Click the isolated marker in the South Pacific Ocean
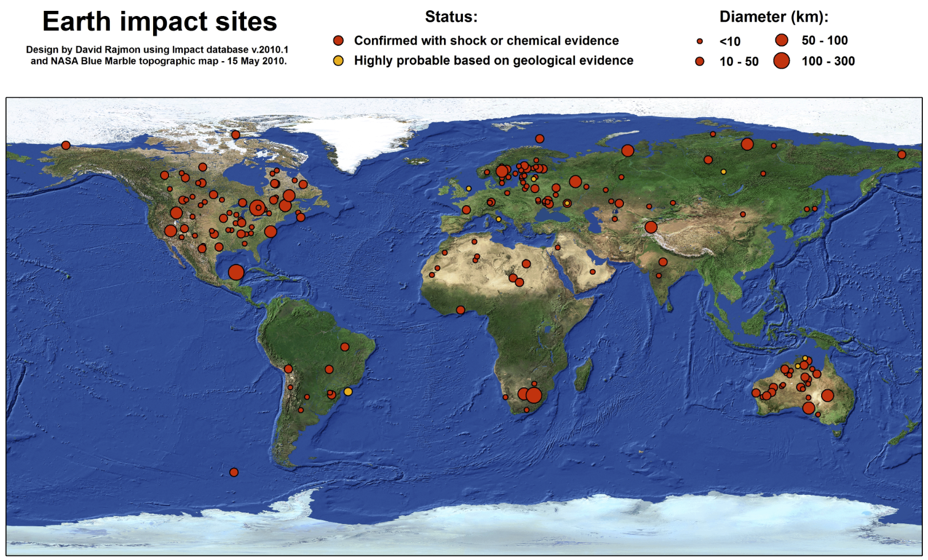The height and width of the screenshot is (560, 928). tap(234, 472)
